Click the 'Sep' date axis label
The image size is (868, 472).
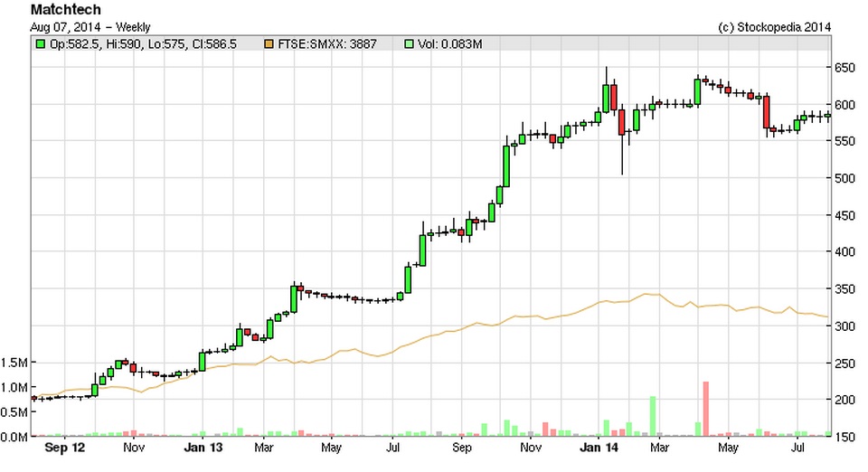462,448
